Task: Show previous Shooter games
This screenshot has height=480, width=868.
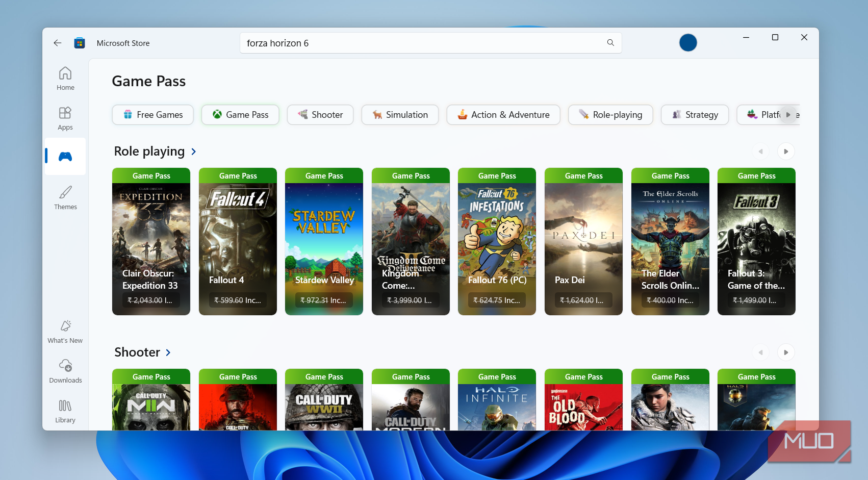Action: coord(760,352)
